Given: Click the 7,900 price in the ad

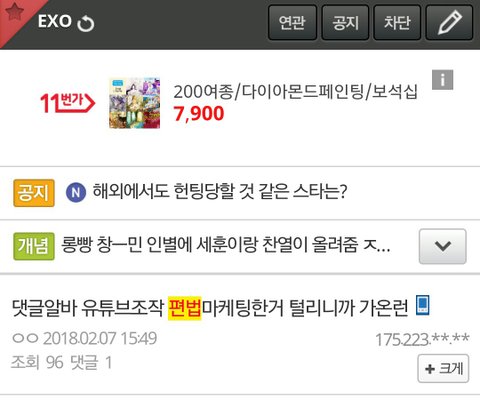Looking at the screenshot, I should point(199,114).
